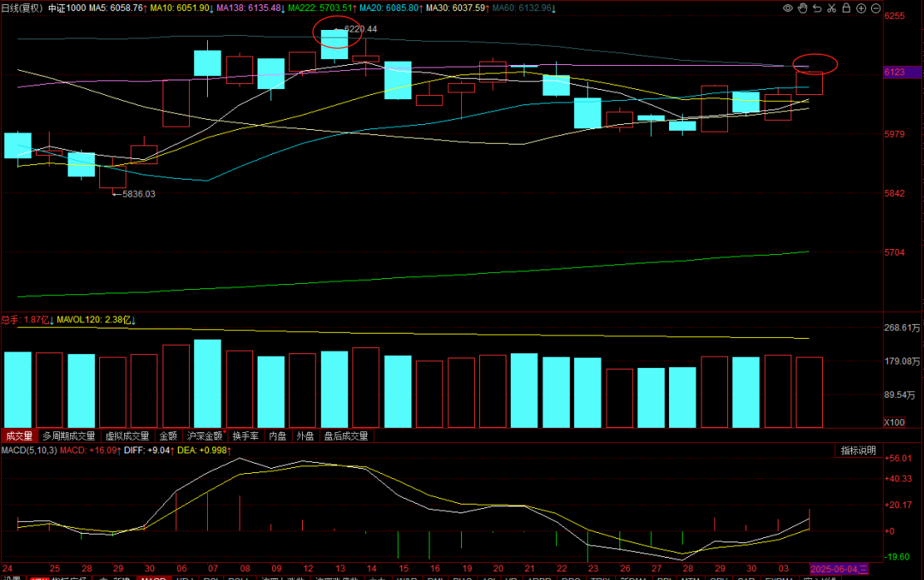This screenshot has height=580, width=924.
Task: Select the 换手率 tab
Action: [x=246, y=436]
